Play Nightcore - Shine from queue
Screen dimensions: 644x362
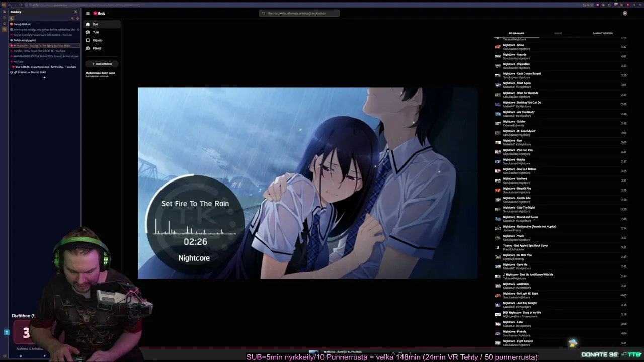click(561, 47)
